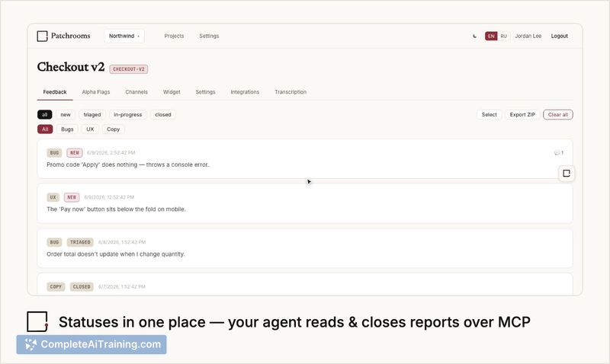Click the CLOSED badge on the last report
Screen dimensions: 610x364
click(82, 286)
